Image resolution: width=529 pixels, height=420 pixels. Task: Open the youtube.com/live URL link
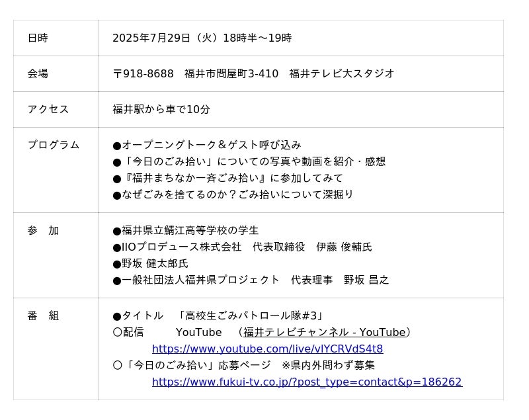pyautogui.click(x=267, y=349)
